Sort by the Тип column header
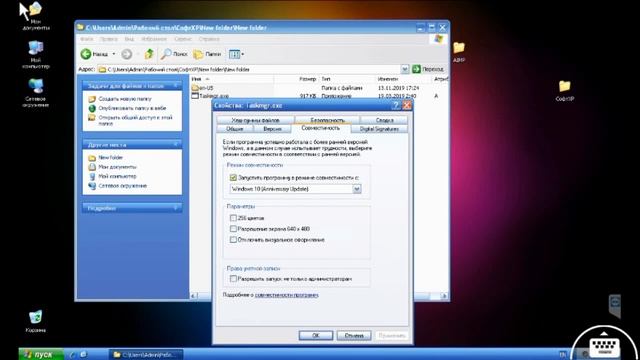 347,79
